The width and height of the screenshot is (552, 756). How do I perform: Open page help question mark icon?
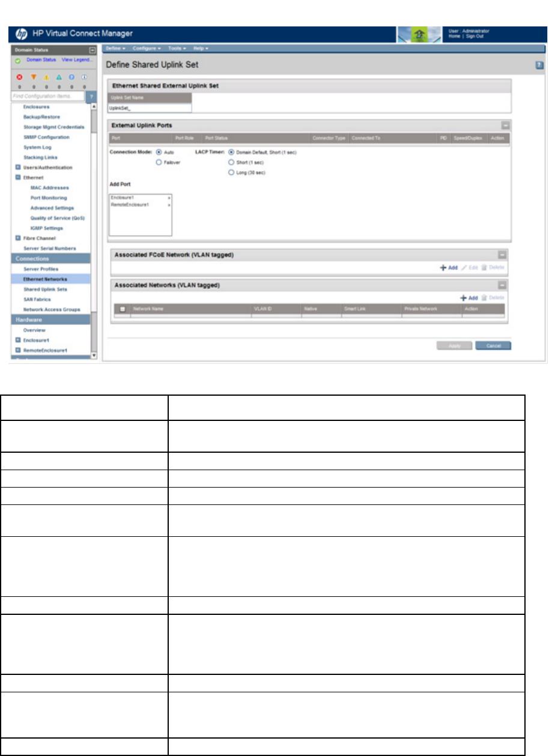539,65
